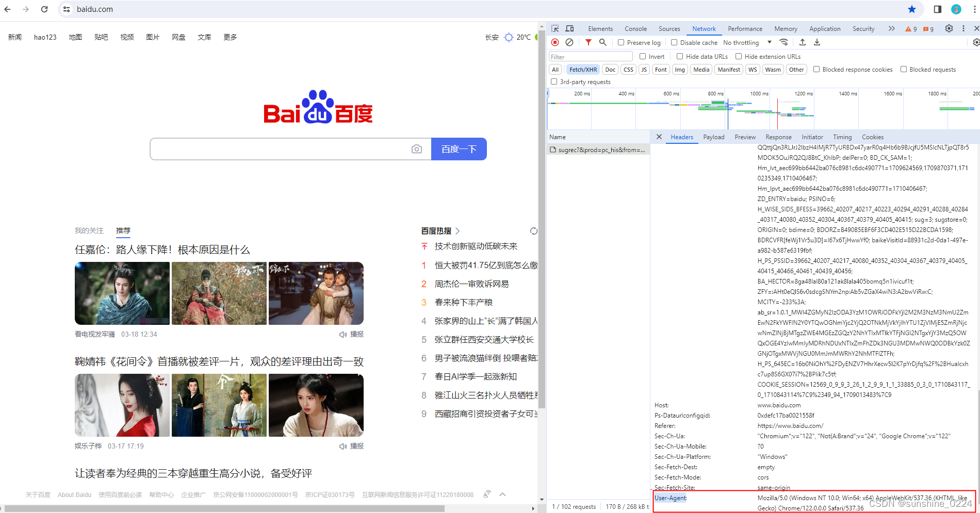Click the 百度一下 search button
The image size is (980, 513).
point(459,149)
